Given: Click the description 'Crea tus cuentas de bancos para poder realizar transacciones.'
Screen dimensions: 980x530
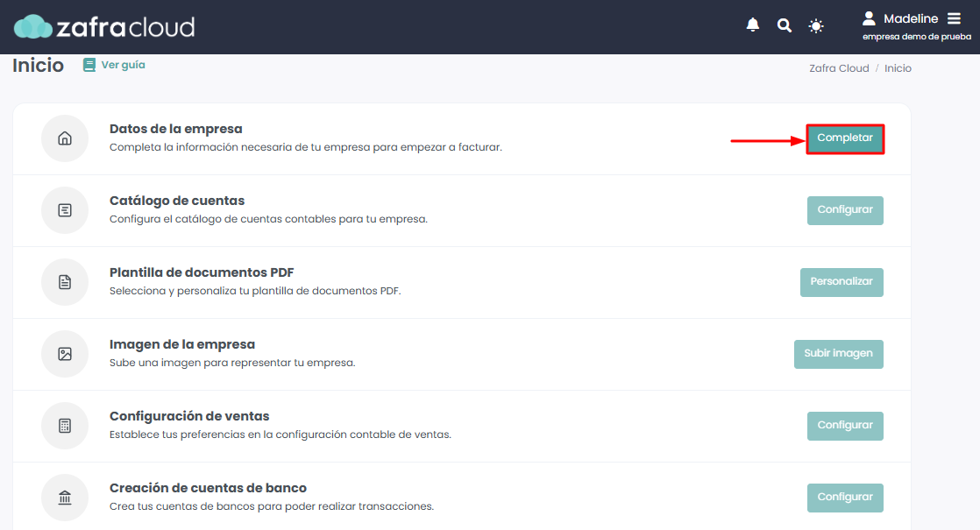Looking at the screenshot, I should 272,506.
